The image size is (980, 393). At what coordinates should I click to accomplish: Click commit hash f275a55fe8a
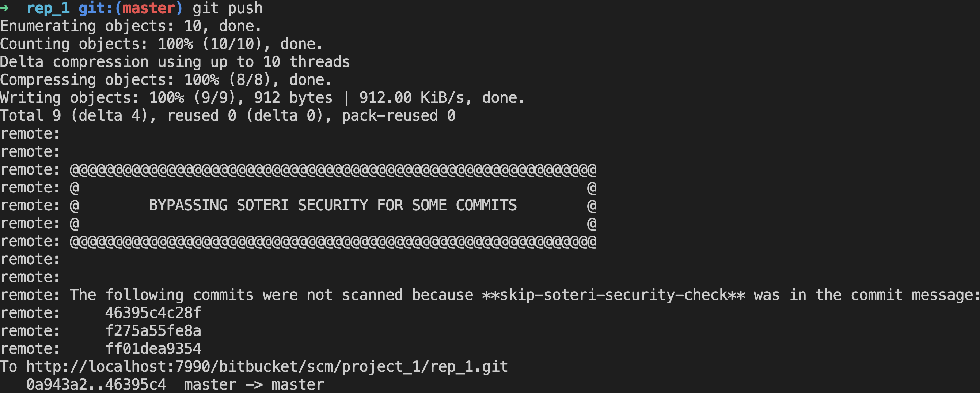(153, 331)
